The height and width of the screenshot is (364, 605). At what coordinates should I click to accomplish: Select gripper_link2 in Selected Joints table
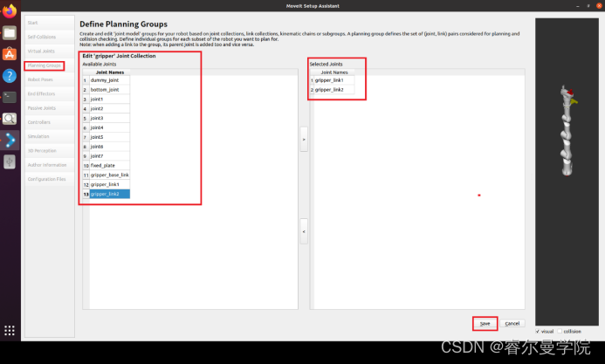[334, 89]
